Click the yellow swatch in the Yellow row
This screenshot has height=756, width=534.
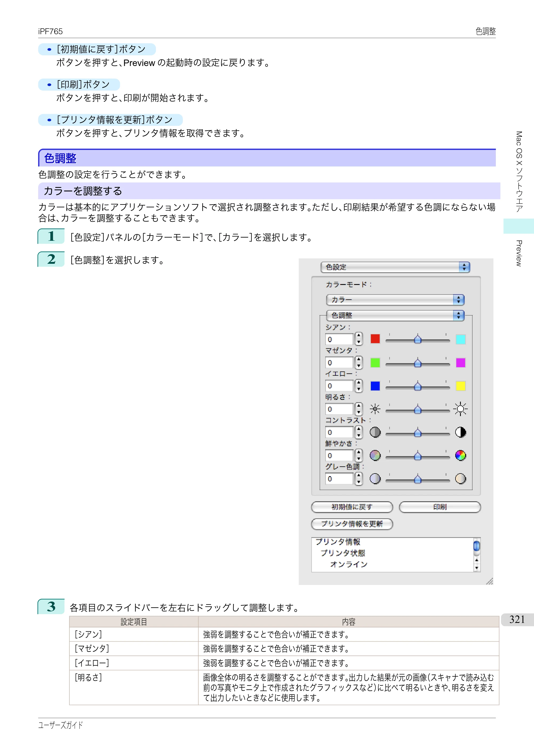460,386
